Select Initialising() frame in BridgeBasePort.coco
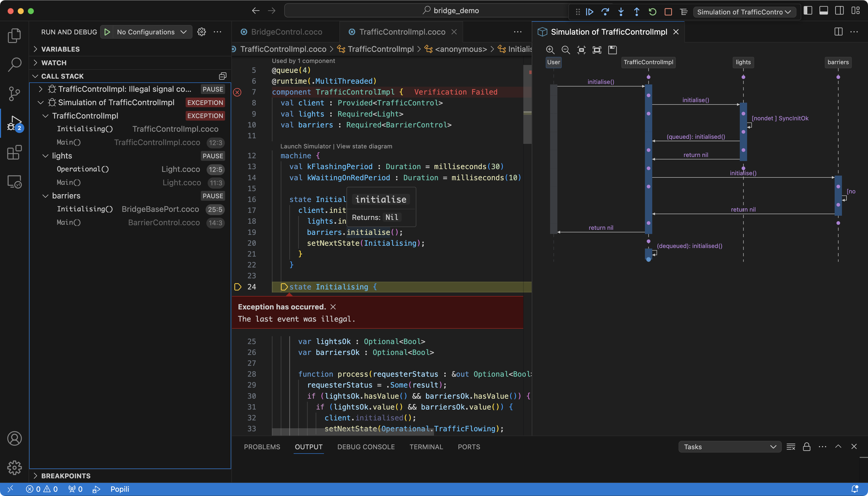868x496 pixels. pyautogui.click(x=130, y=209)
